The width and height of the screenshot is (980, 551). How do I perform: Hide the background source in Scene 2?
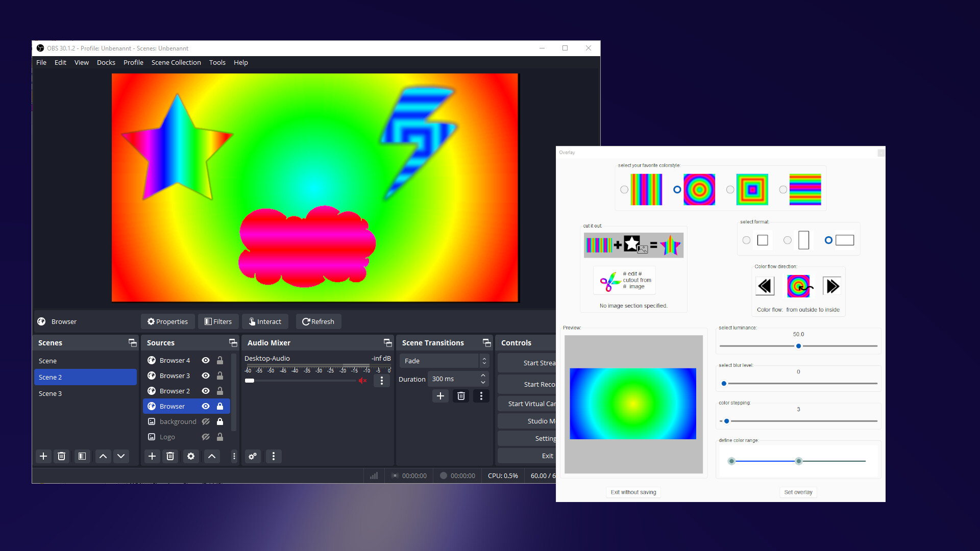click(206, 421)
